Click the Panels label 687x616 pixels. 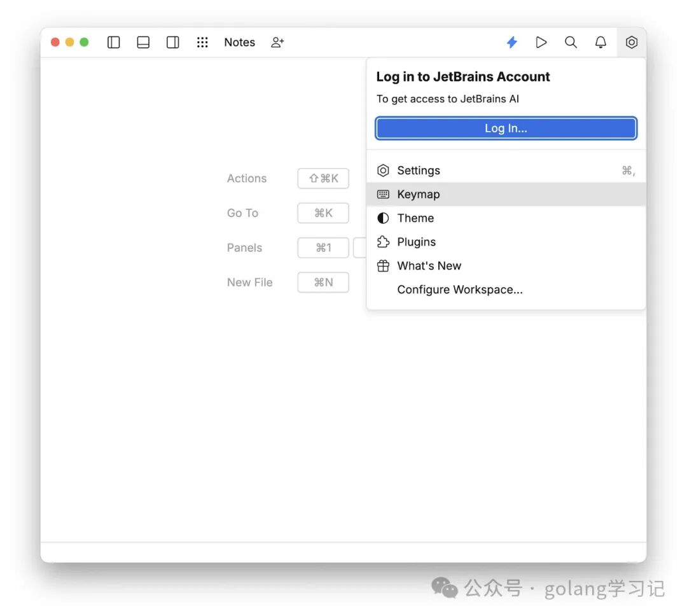[x=244, y=248]
